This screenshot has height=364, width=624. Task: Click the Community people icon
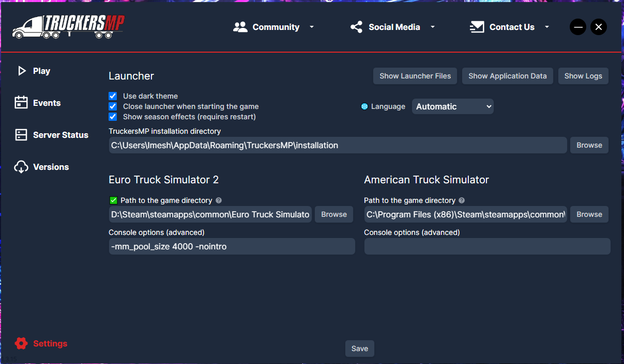(240, 27)
